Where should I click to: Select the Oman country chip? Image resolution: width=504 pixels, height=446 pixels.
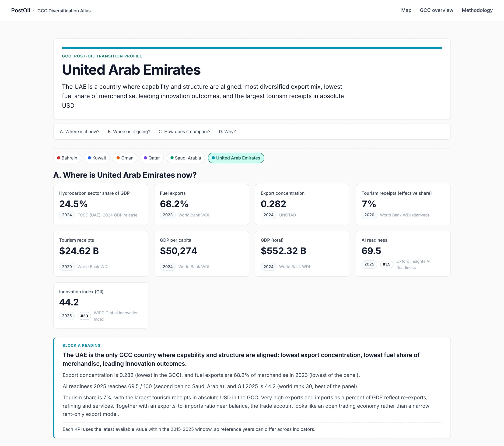[125, 158]
